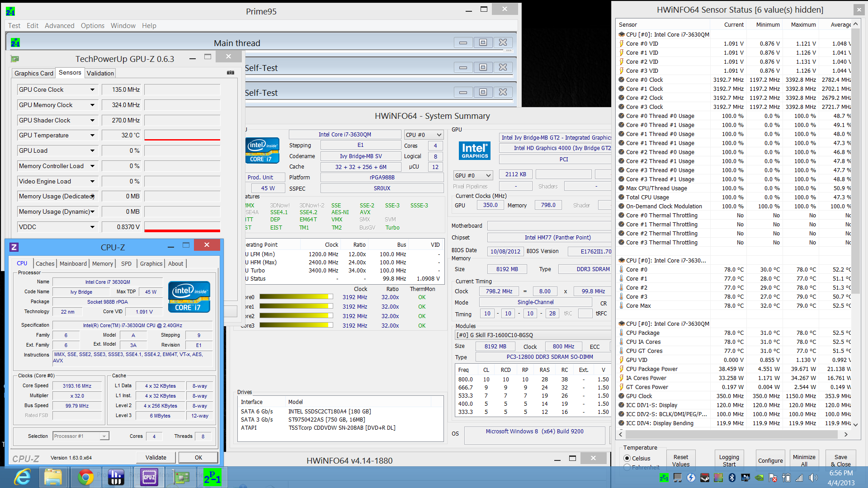Open GPU Temperature sensor dropdown
The height and width of the screenshot is (488, 868).
92,135
